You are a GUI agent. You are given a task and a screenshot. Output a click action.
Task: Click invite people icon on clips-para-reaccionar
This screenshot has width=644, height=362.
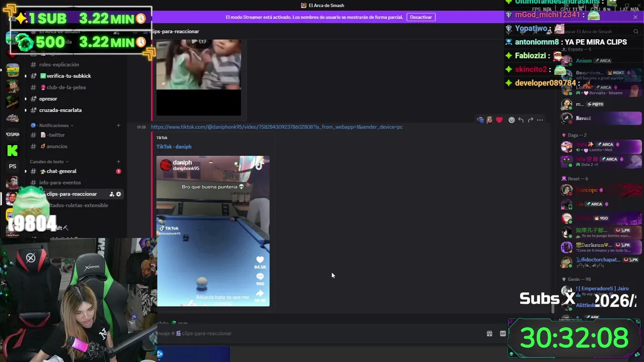(112, 194)
